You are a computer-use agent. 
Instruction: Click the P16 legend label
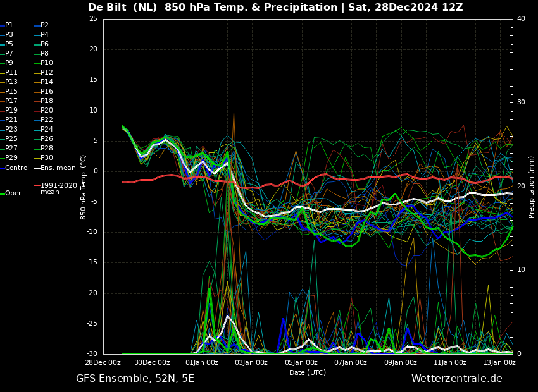(x=47, y=92)
